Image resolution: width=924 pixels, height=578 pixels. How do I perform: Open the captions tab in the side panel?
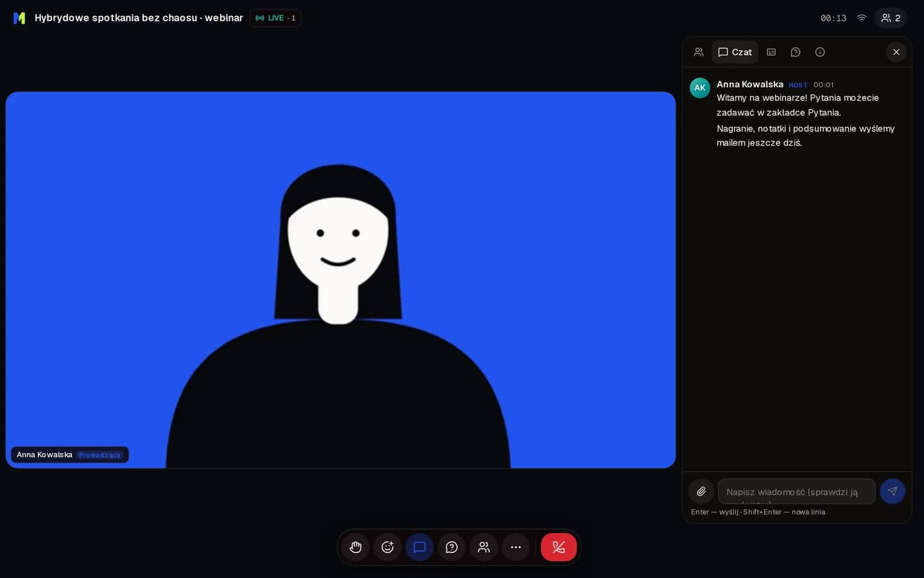[x=771, y=52]
